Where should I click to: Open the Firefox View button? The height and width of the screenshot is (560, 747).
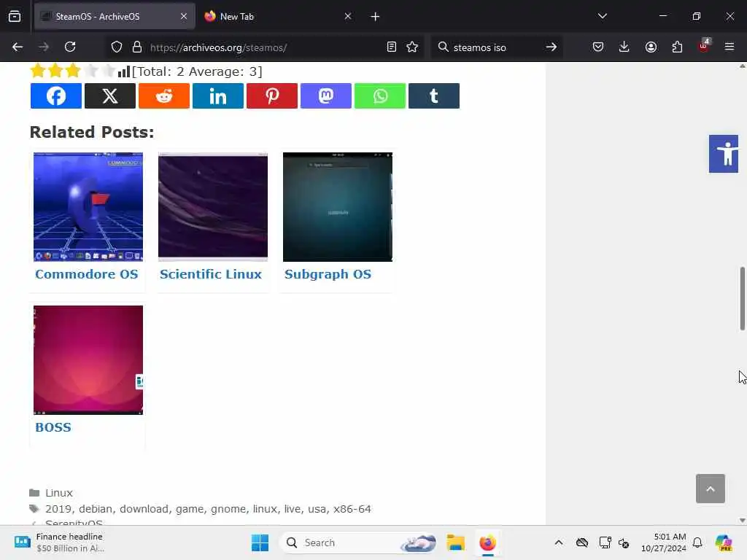[x=15, y=17]
